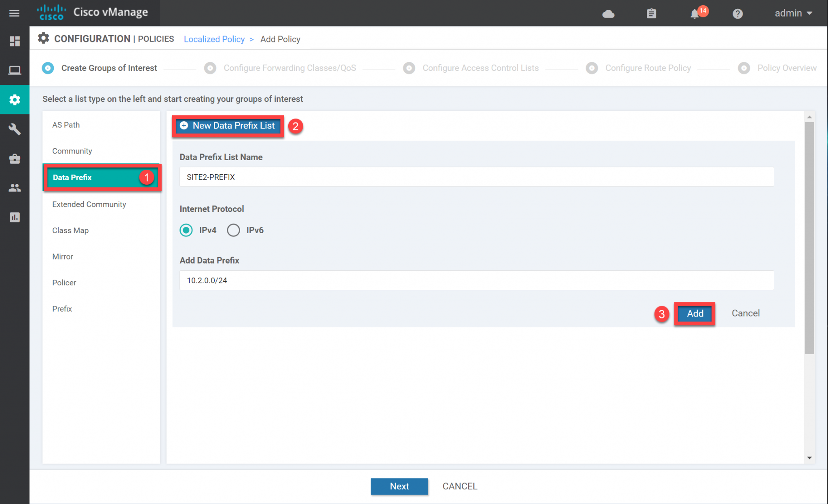The width and height of the screenshot is (828, 504).
Task: Open the Notifications bell with 14 alerts
Action: pyautogui.click(x=695, y=13)
